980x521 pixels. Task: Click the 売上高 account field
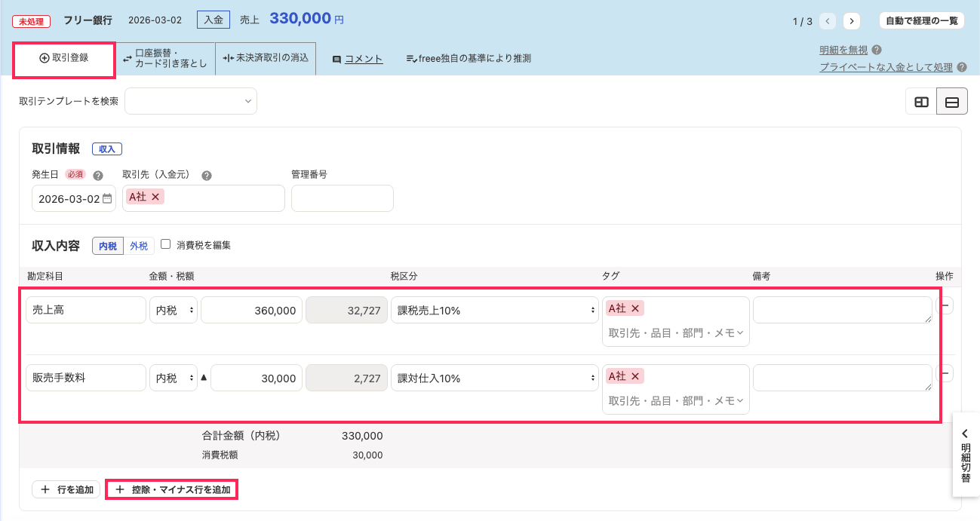coord(86,310)
